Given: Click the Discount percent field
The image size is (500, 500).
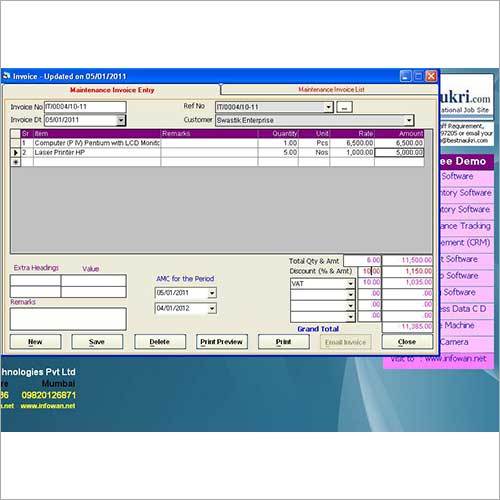Looking at the screenshot, I should [369, 271].
